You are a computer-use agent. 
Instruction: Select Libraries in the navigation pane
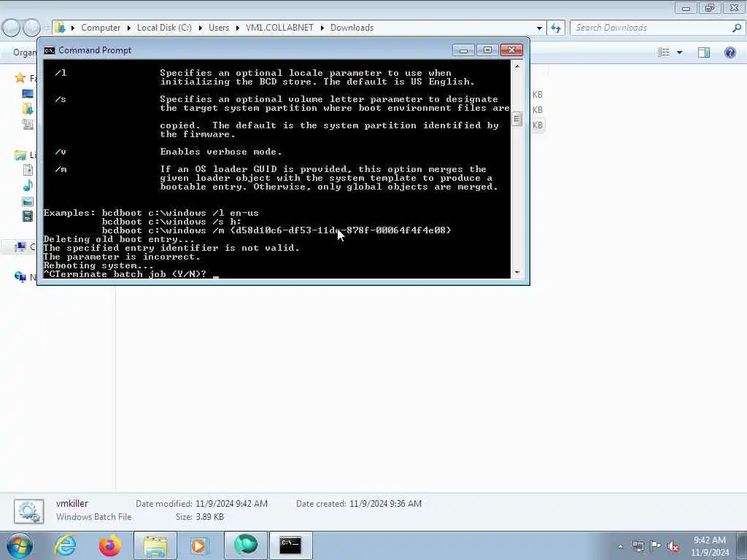click(20, 155)
